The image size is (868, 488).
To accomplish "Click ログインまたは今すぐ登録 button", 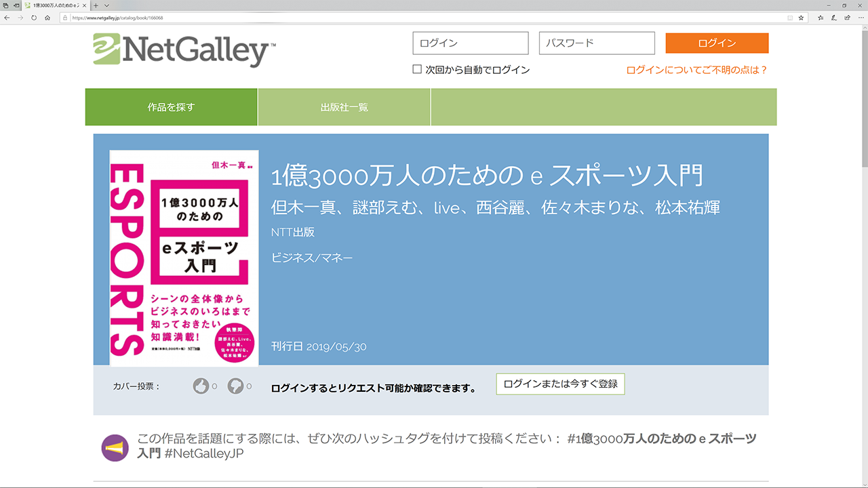I will click(x=560, y=384).
